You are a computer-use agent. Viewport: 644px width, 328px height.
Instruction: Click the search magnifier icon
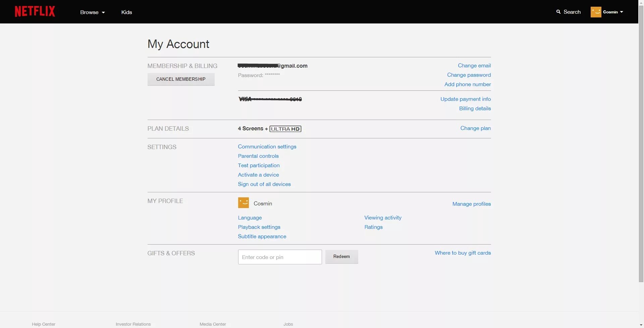558,12
